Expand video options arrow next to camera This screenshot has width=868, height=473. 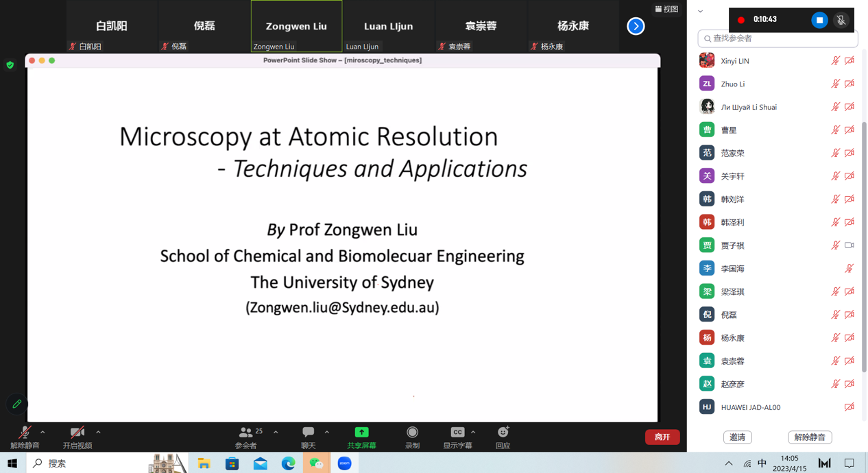pos(98,433)
